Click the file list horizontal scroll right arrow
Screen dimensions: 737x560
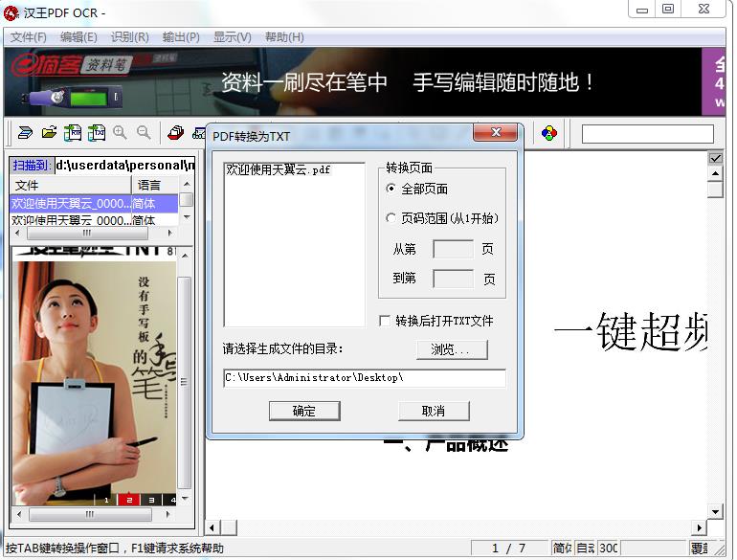pos(170,233)
